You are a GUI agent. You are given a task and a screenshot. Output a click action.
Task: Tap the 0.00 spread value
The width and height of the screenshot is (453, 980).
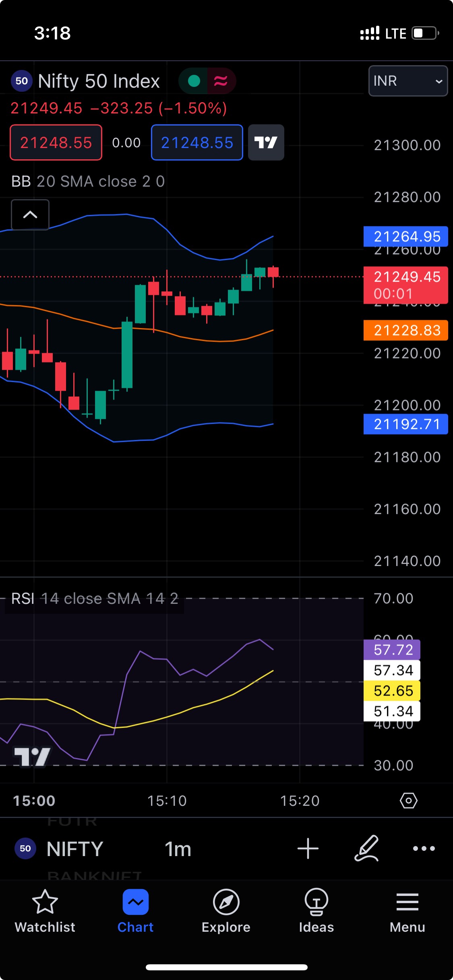click(126, 142)
